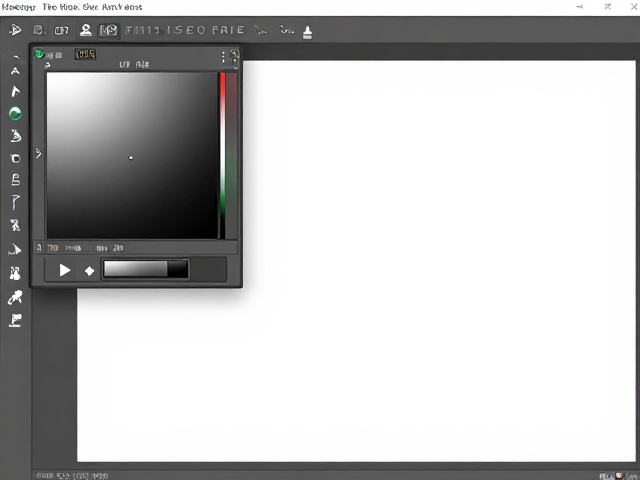Click the green circle icon in color panel header

click(x=39, y=53)
